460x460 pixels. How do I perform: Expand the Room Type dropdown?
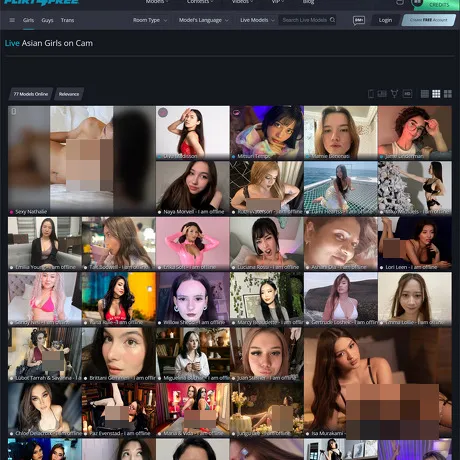click(x=150, y=20)
